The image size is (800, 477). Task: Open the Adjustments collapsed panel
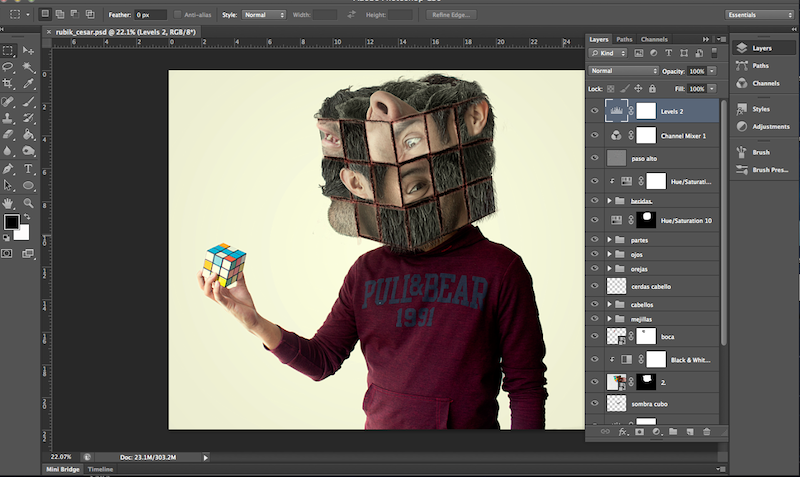pos(763,126)
